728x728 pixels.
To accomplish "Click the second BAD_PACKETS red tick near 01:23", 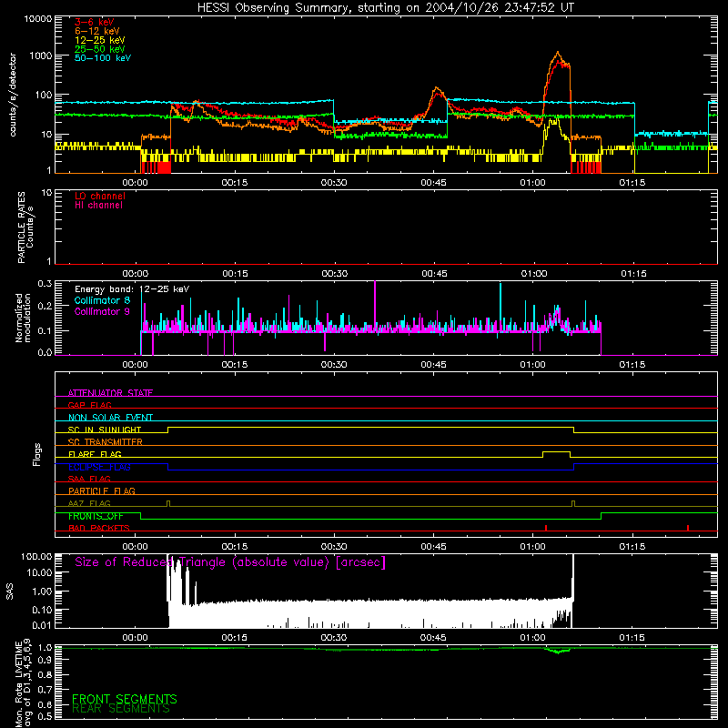I will (x=688, y=528).
